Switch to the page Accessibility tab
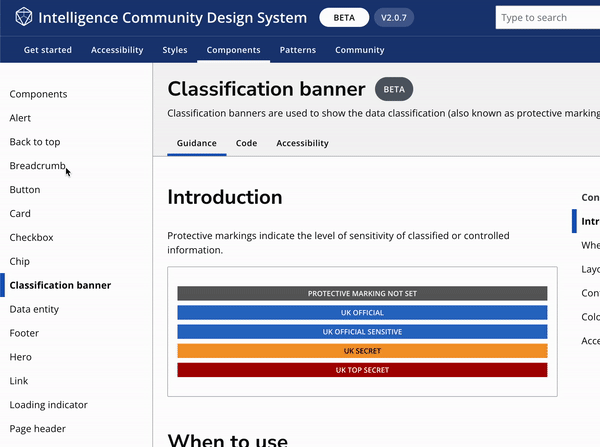The image size is (600, 447). pos(302,143)
